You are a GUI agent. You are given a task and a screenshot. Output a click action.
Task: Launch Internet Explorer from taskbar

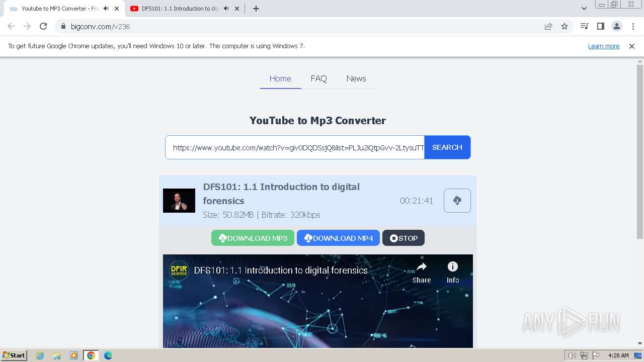[40, 355]
